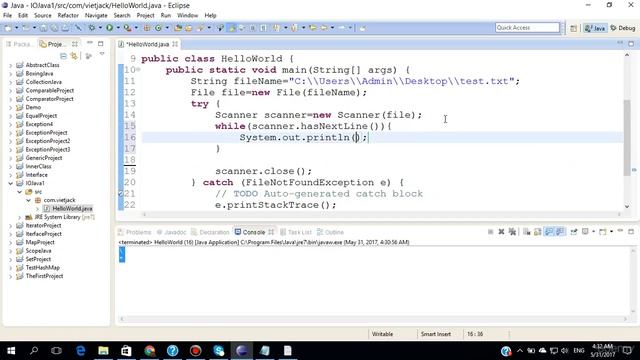Toggle Show Console on standard output change

tap(549, 232)
